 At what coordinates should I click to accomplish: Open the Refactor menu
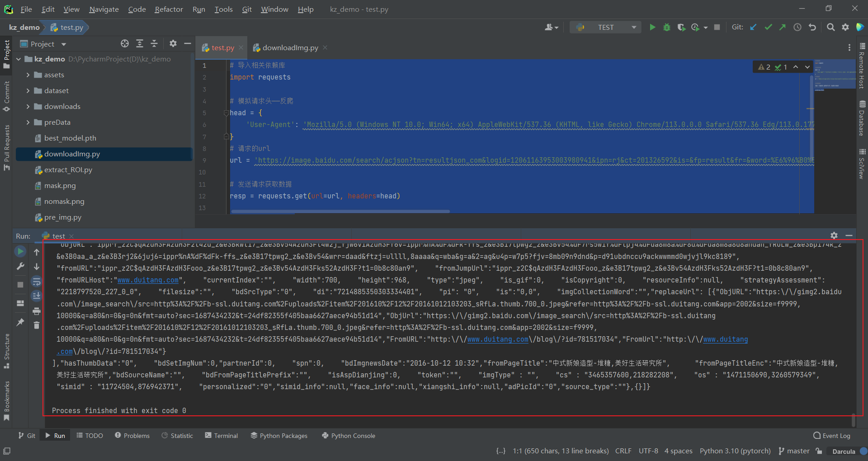(169, 9)
